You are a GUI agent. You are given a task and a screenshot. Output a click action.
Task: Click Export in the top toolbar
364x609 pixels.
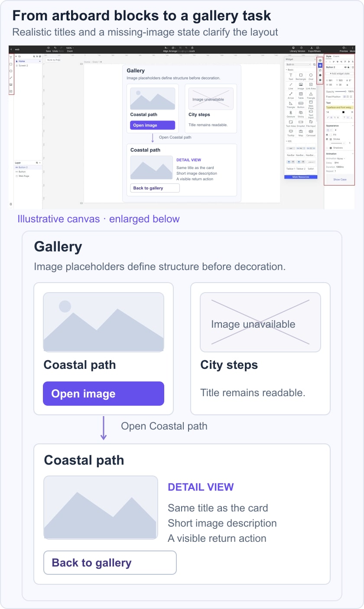click(x=311, y=49)
